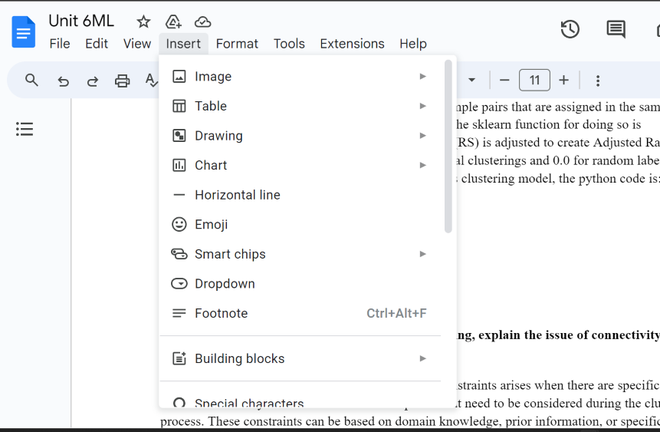The height and width of the screenshot is (432, 660).
Task: Open the comments panel icon
Action: coord(616,29)
